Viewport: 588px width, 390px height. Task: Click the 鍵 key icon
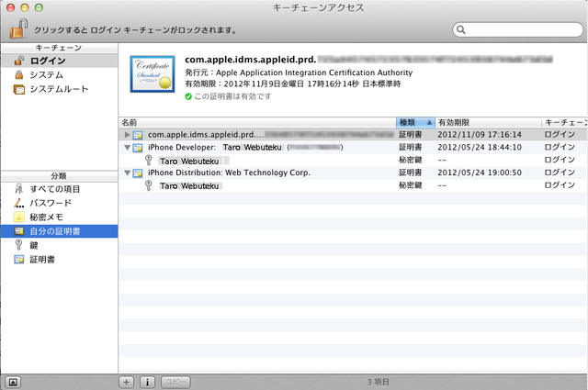point(18,245)
